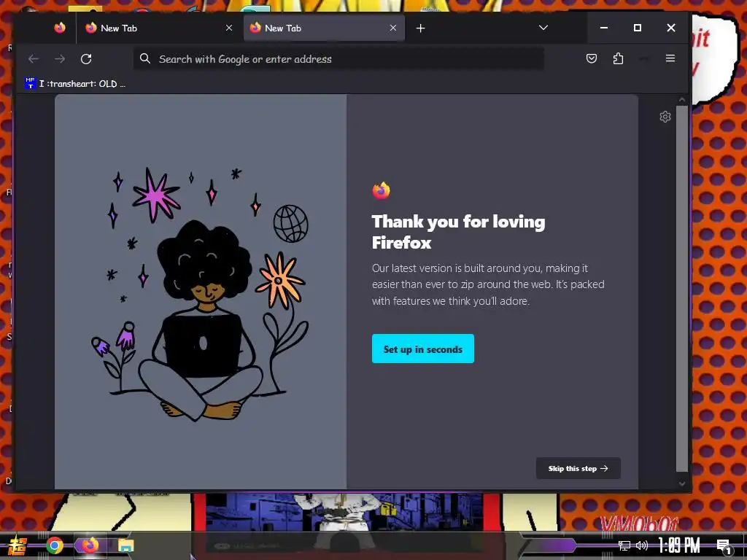Close the active New Tab
747x560 pixels.
393,28
